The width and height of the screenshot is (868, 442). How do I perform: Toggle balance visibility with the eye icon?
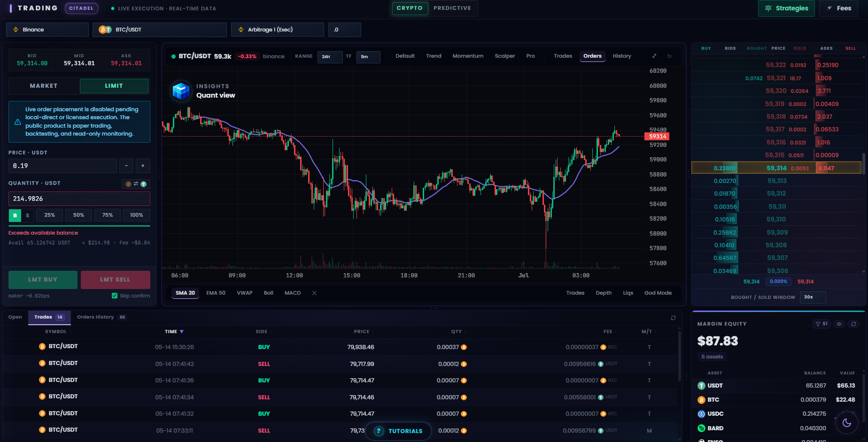[839, 324]
